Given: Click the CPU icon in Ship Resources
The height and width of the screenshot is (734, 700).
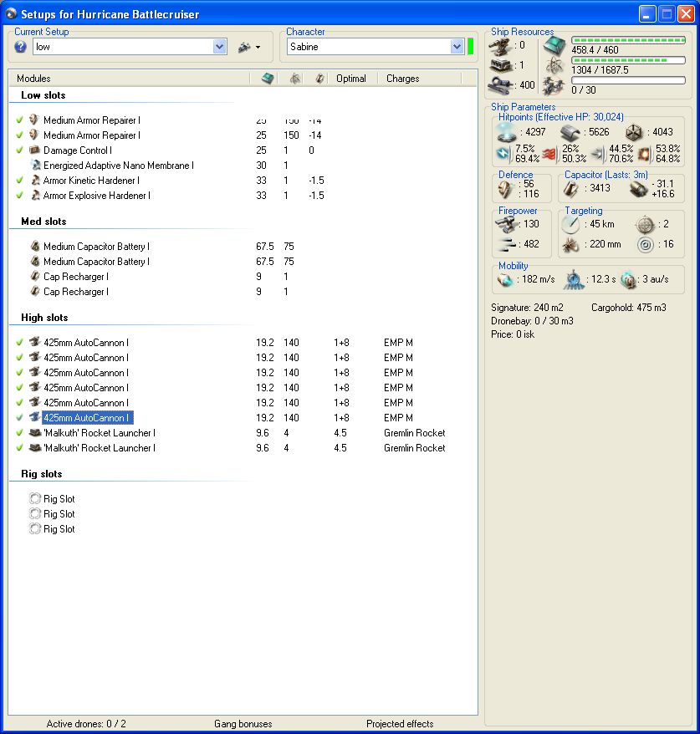Looking at the screenshot, I should coord(554,46).
